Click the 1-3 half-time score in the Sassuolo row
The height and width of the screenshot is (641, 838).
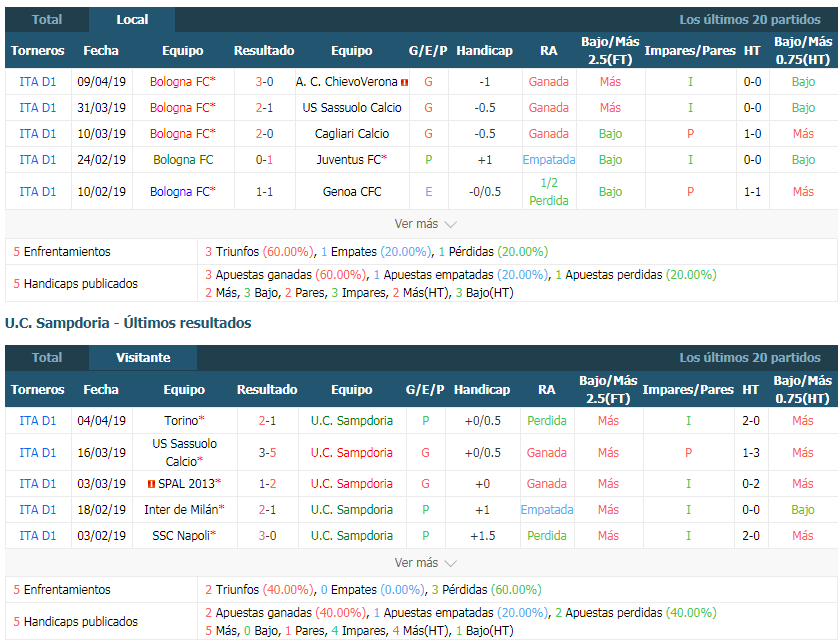click(751, 453)
